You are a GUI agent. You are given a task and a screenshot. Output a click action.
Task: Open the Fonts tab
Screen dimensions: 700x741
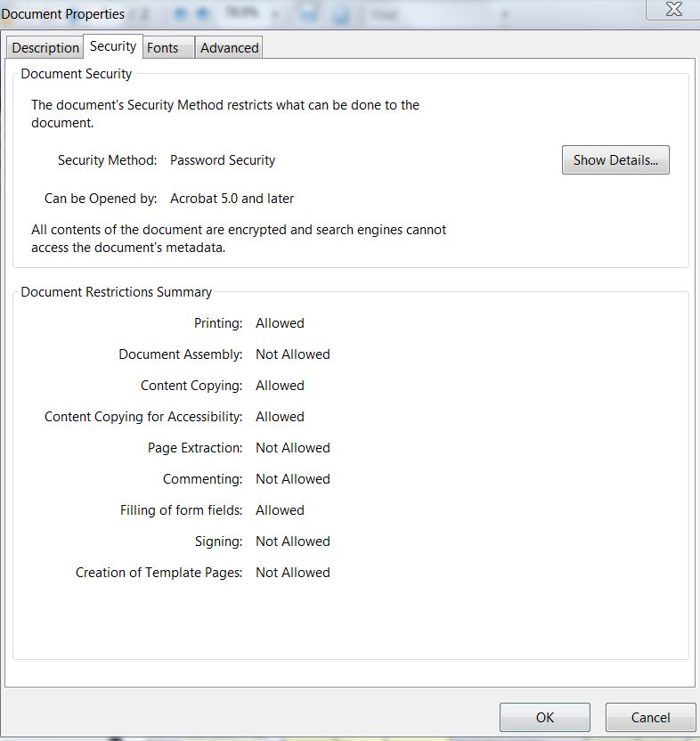point(162,48)
